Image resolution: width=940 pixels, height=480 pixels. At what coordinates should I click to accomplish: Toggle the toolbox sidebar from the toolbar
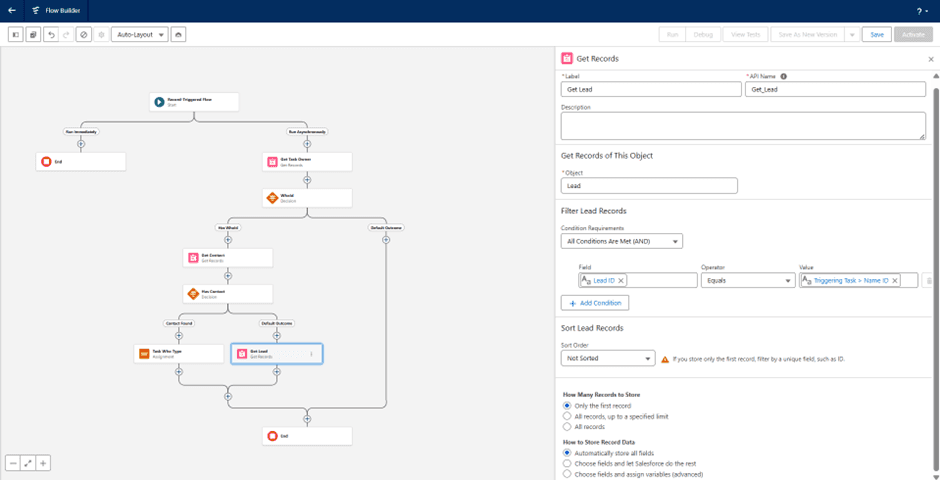16,35
